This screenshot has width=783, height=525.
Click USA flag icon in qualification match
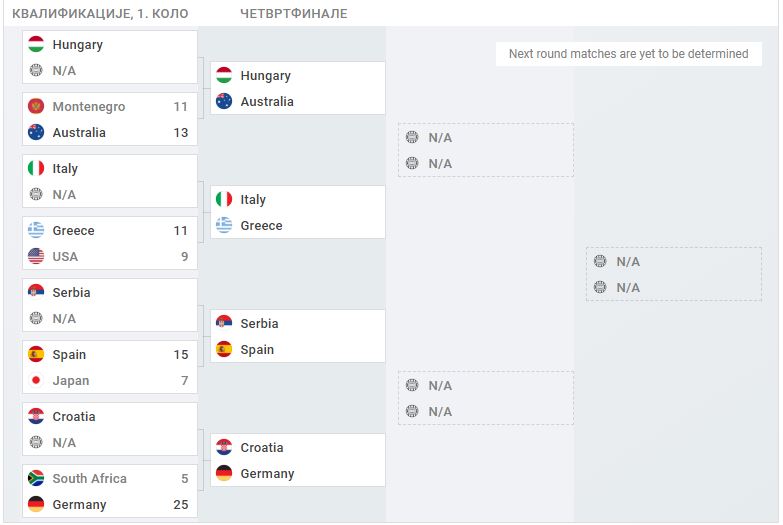tap(36, 256)
